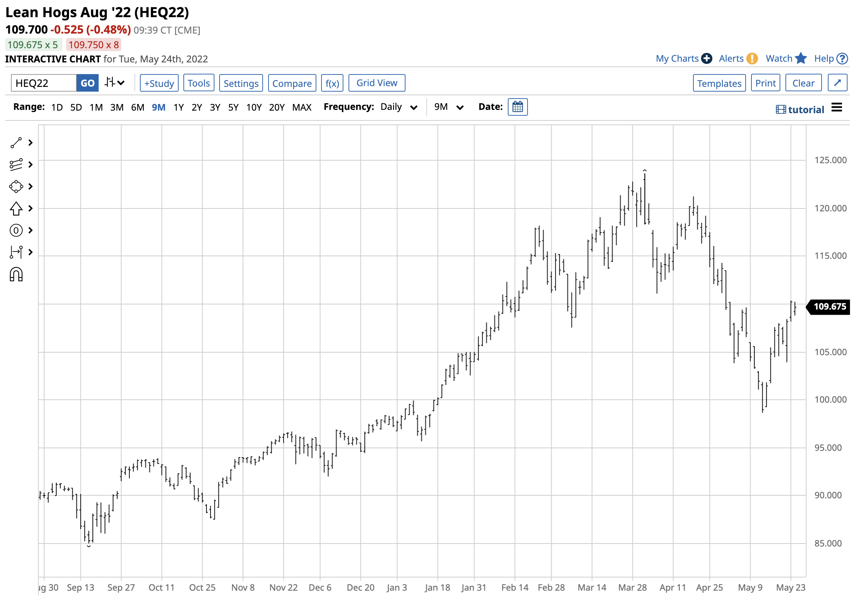
Task: Expand the trend line tool options arrow
Action: tap(31, 143)
